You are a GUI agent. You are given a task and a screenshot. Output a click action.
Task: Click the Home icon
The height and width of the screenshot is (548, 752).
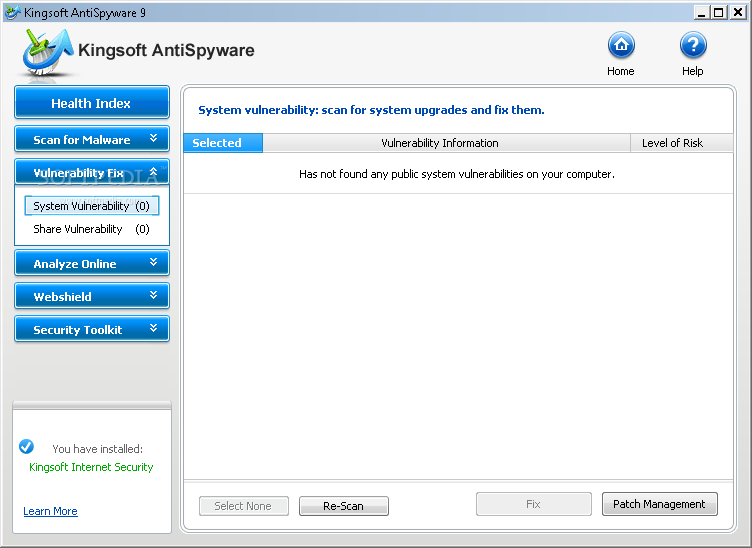[621, 46]
